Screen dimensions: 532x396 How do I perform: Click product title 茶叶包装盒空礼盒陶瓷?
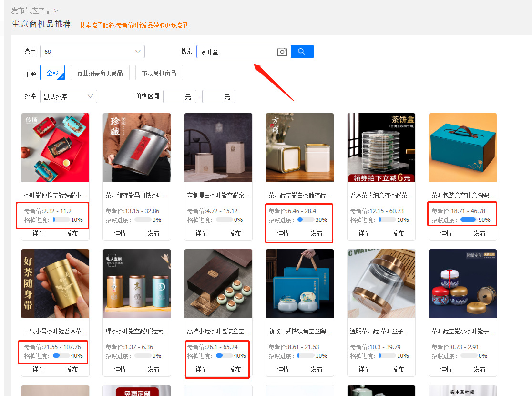pyautogui.click(x=462, y=195)
